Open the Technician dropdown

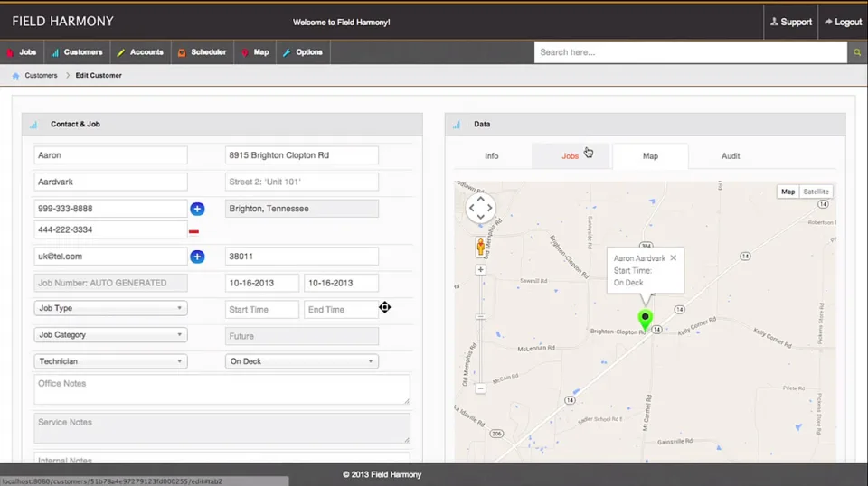coord(110,361)
